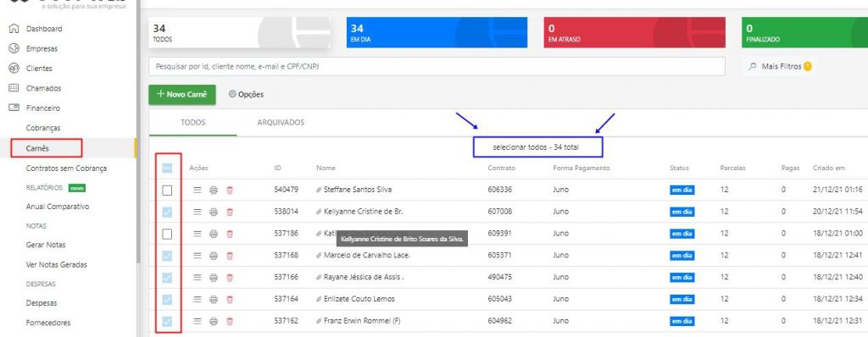Click the Chamados sidebar icon
Screen dimensions: 868x337
click(x=14, y=88)
